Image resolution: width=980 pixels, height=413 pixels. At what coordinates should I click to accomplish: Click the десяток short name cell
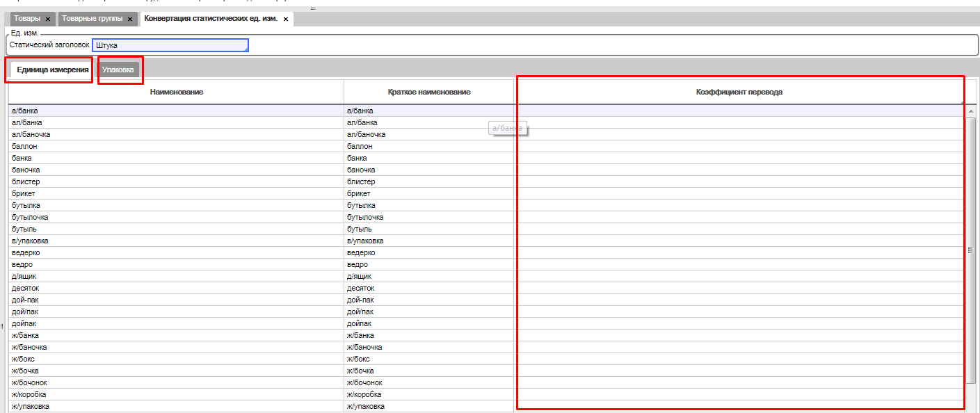pos(360,289)
